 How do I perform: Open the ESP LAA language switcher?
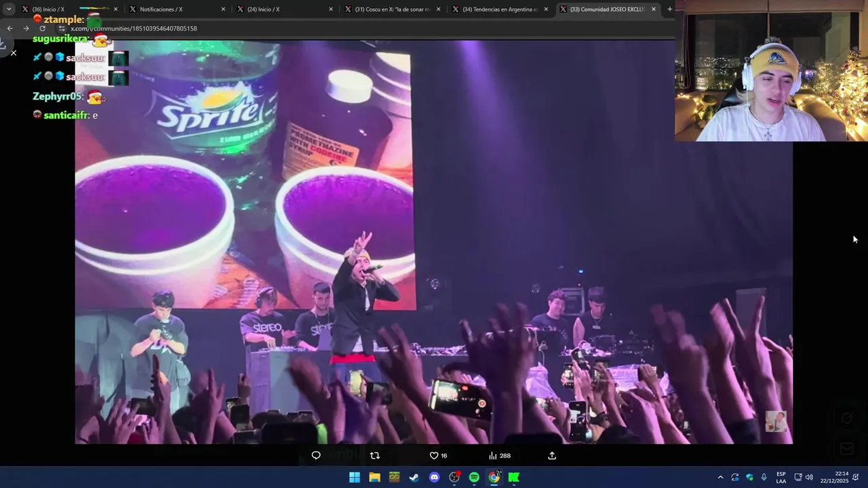[x=781, y=477]
